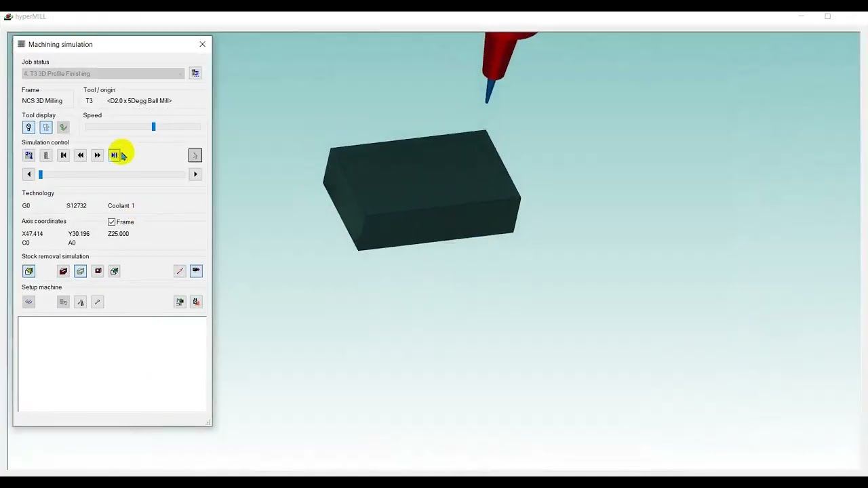
Task: Adjust the simulation Speed slider
Action: (153, 127)
